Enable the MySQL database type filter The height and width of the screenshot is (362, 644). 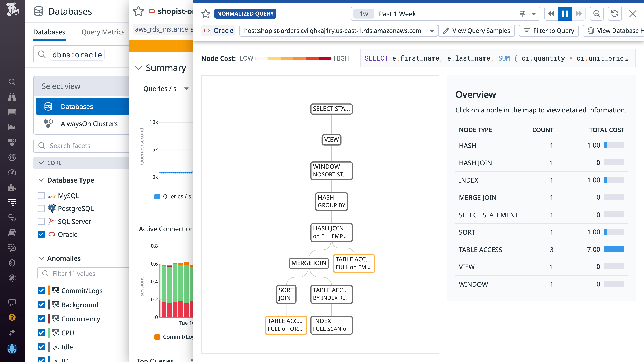point(41,196)
